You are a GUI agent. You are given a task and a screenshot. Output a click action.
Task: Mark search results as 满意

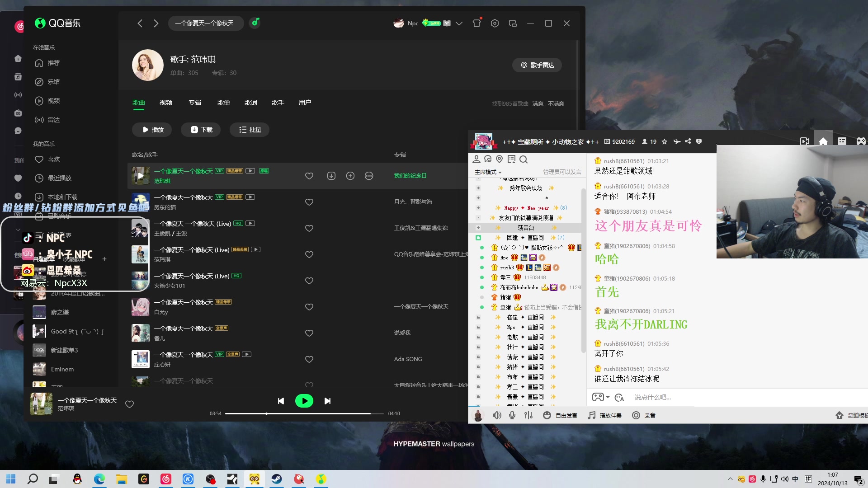[538, 104]
